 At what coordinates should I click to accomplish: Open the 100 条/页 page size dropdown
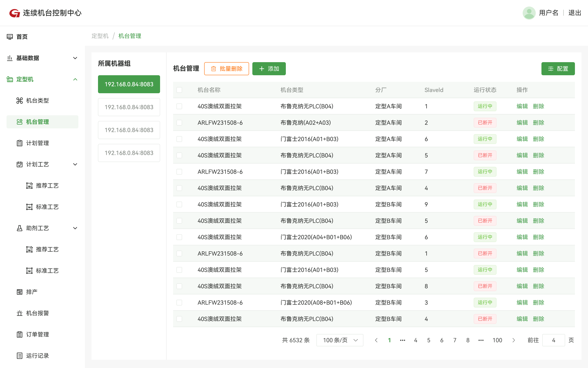pyautogui.click(x=340, y=340)
